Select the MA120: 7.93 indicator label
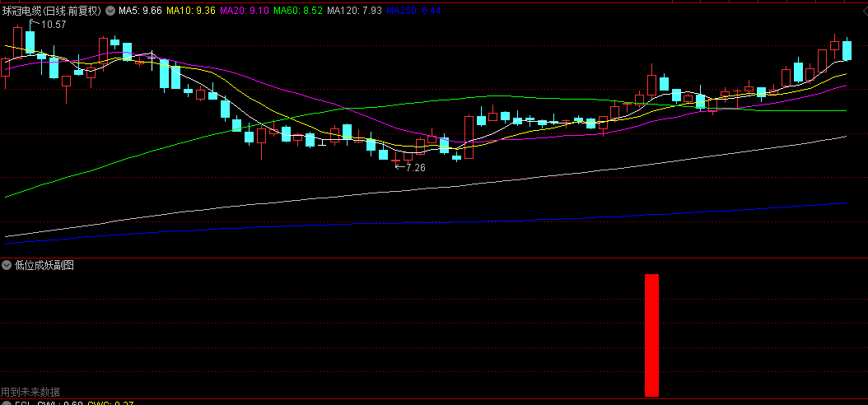 coord(354,10)
